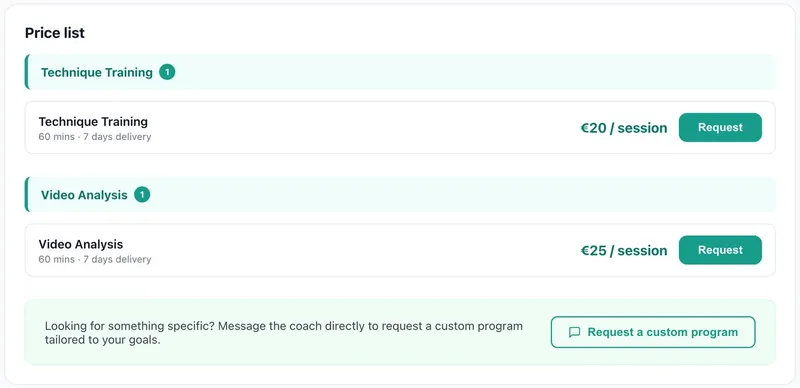Click the 'Looking for something specific?' message text

tap(284, 332)
